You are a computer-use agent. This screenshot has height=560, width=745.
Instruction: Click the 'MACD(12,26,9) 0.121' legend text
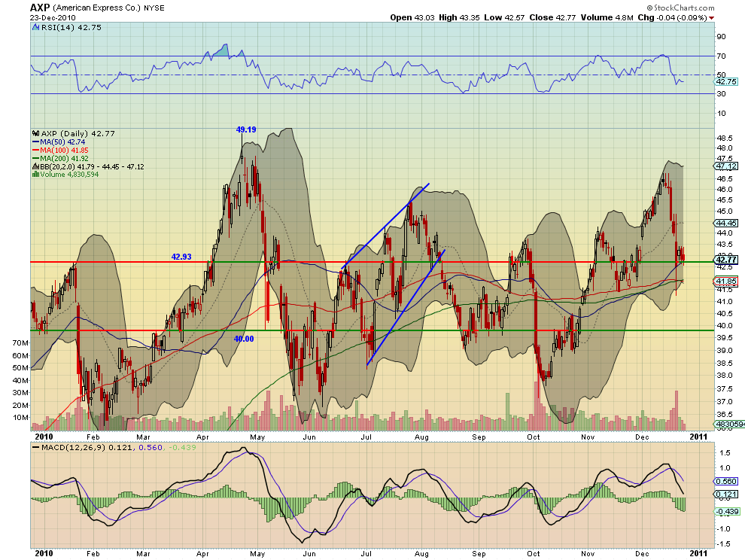(x=88, y=447)
